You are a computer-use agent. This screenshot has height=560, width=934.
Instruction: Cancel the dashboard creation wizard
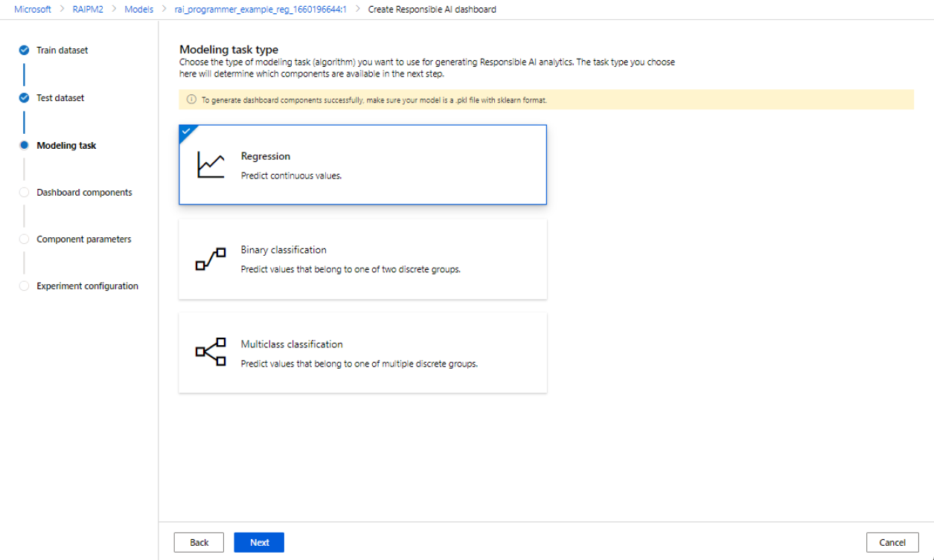[892, 542]
